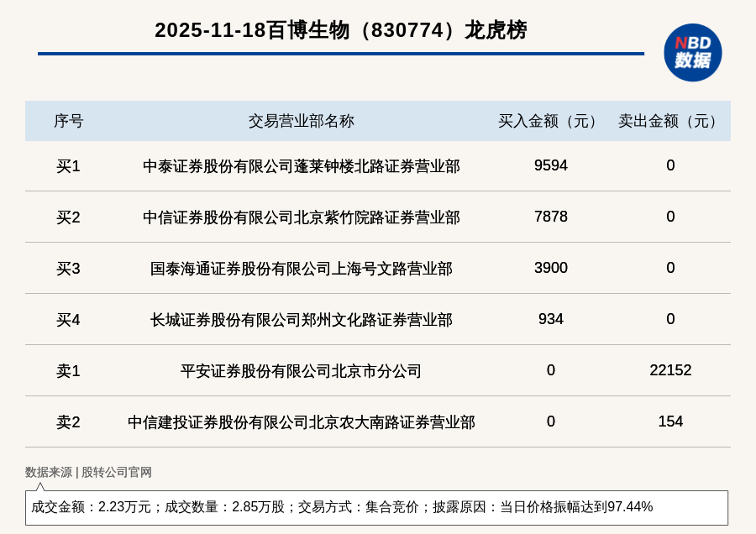Viewport: 756px width, 534px height.
Task: Click the 百博生物 龙虎榜 title heading
Action: (x=340, y=30)
